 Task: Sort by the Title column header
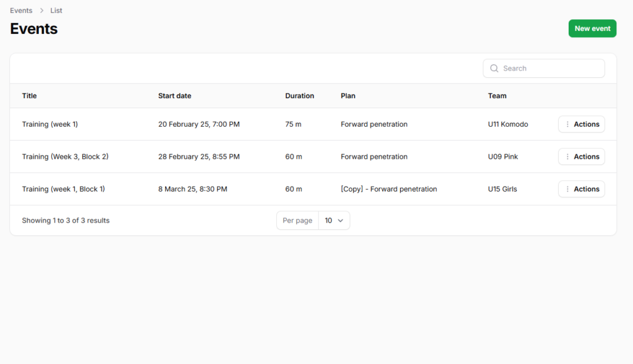30,96
